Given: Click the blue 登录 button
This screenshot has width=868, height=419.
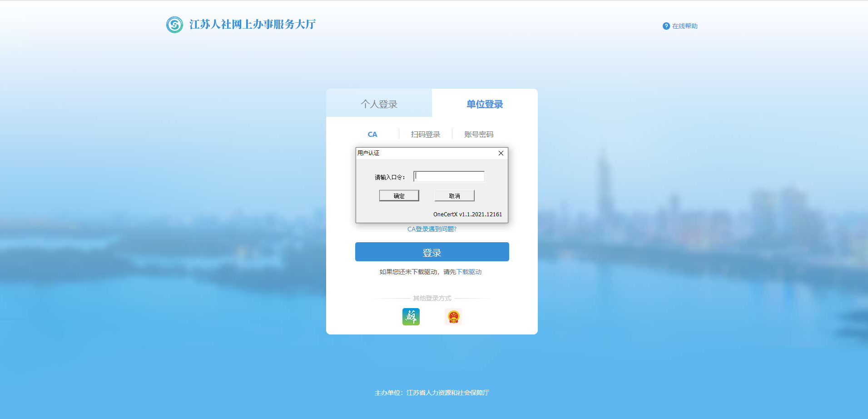Looking at the screenshot, I should click(x=432, y=252).
